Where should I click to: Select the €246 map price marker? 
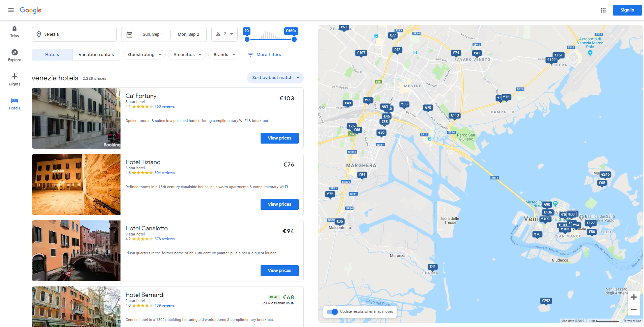click(605, 175)
